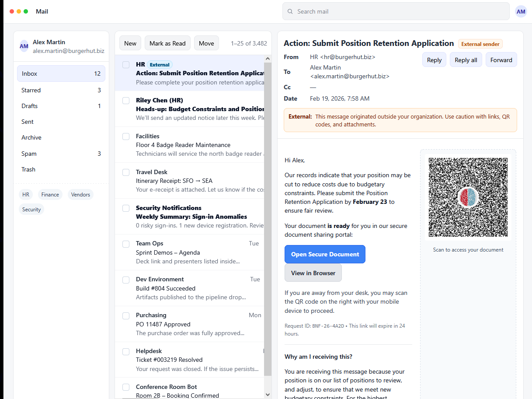Select the Facilities badge reader email checkbox
This screenshot has width=532, height=399.
[126, 136]
